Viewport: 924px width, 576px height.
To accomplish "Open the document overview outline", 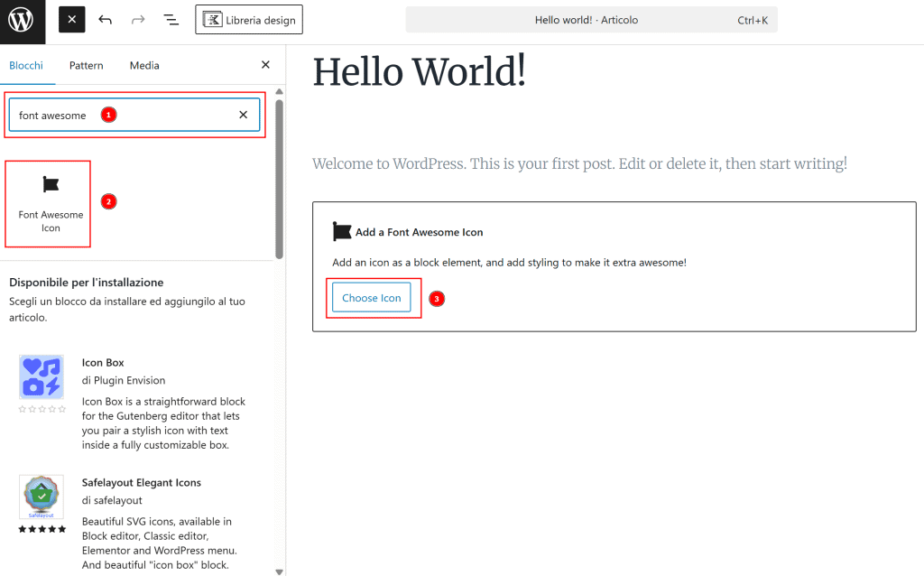I will tap(171, 18).
